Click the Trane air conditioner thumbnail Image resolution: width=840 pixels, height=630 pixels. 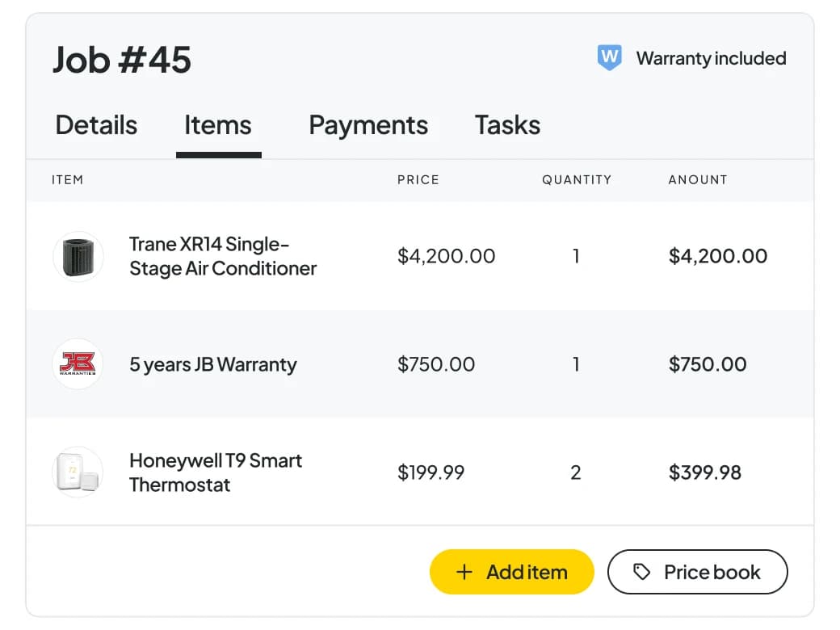tap(78, 257)
